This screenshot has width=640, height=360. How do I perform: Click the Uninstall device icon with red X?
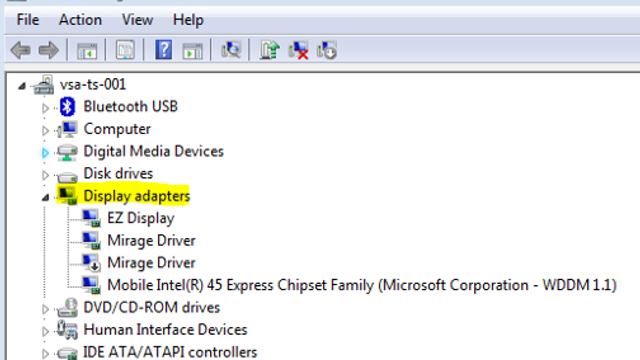tap(298, 50)
